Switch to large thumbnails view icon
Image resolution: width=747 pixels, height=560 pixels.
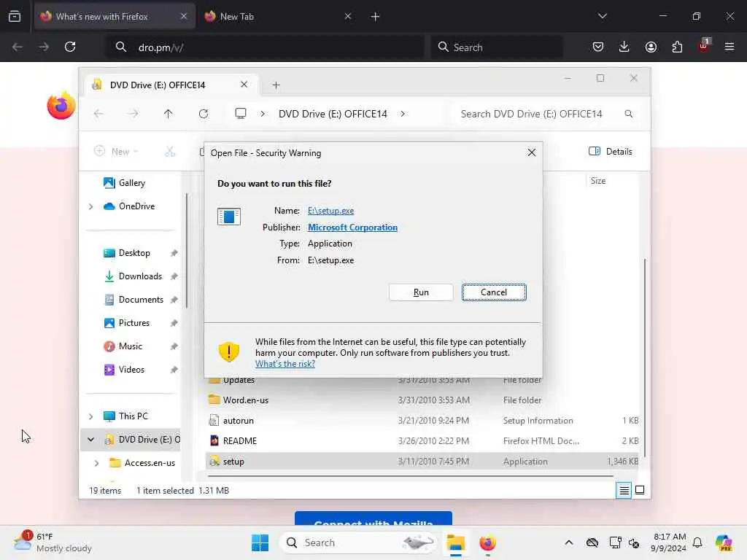coord(640,490)
